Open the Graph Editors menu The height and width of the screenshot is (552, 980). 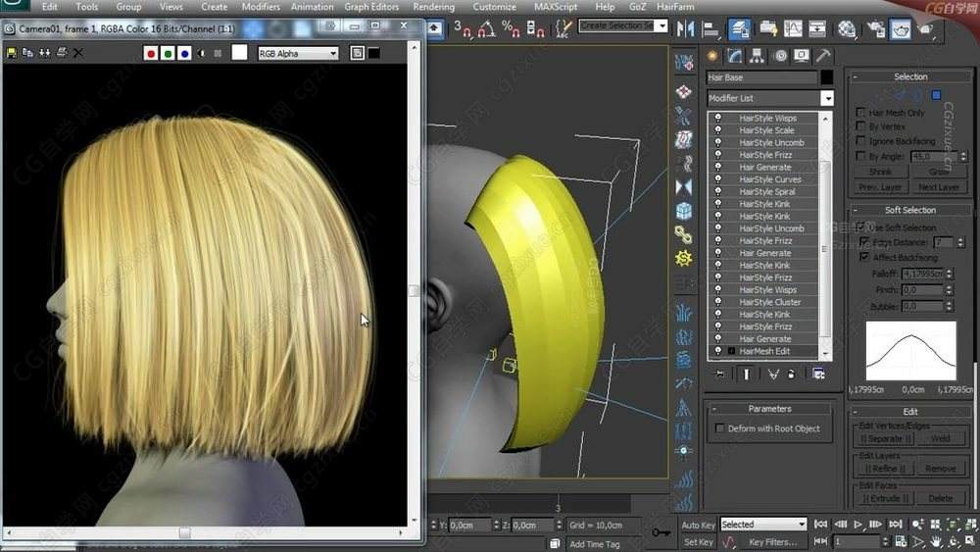[371, 7]
